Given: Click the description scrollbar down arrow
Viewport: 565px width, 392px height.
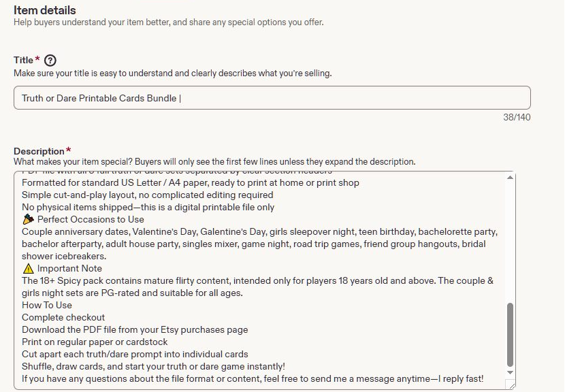Looking at the screenshot, I should (510, 372).
